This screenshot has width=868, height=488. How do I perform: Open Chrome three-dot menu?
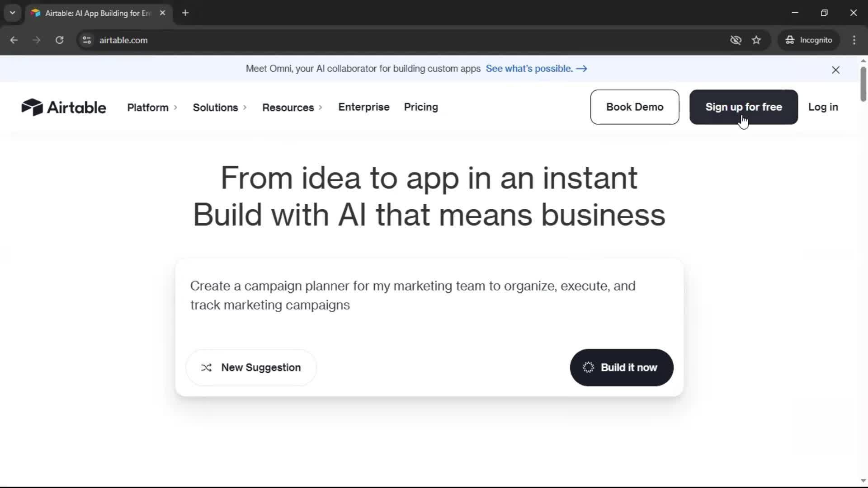click(854, 40)
